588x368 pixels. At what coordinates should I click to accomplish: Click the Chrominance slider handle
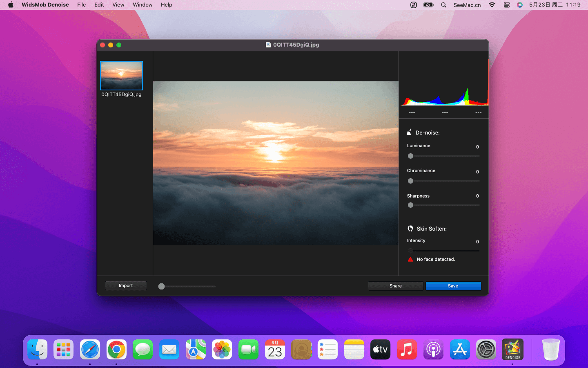pyautogui.click(x=411, y=181)
